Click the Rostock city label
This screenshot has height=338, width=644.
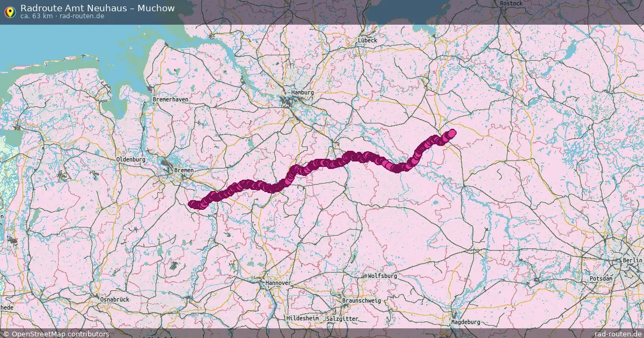[x=511, y=3]
